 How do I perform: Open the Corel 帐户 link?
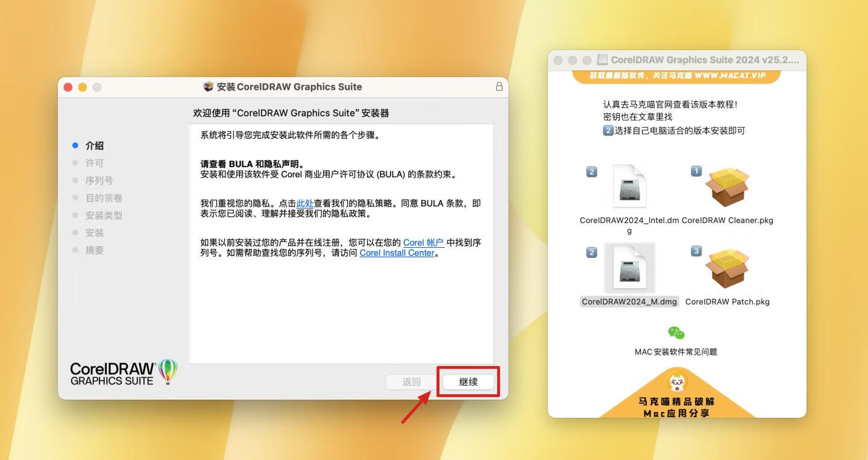coord(424,242)
